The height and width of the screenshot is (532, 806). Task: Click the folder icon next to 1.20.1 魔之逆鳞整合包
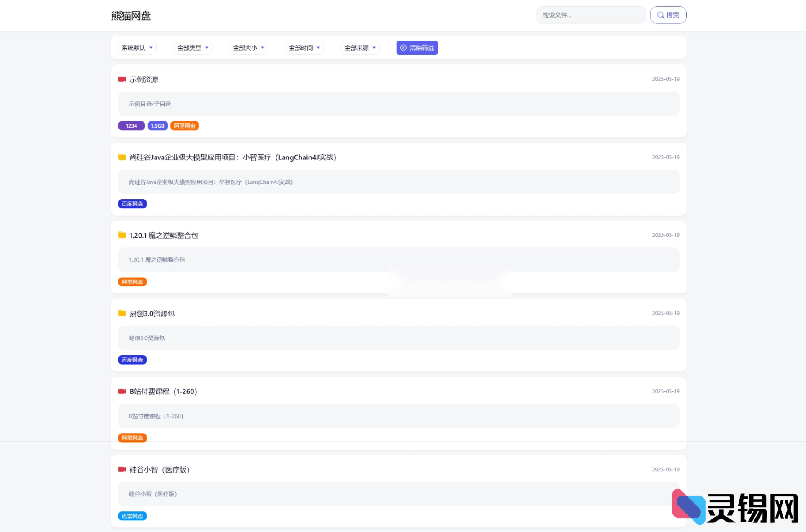(122, 235)
